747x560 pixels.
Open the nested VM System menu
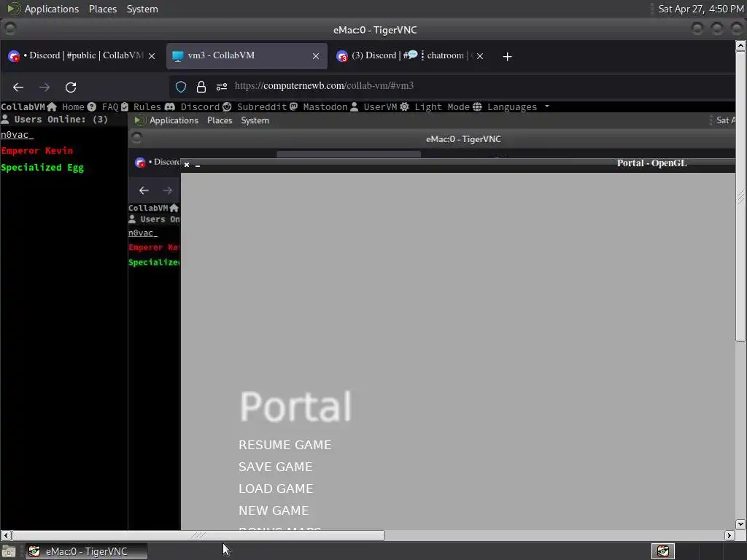click(x=255, y=120)
